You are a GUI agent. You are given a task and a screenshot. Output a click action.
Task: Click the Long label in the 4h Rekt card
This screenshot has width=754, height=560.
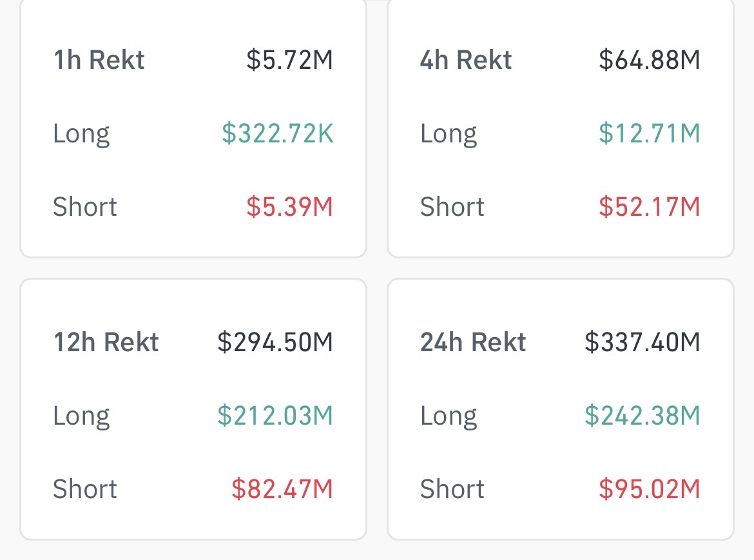coord(449,134)
